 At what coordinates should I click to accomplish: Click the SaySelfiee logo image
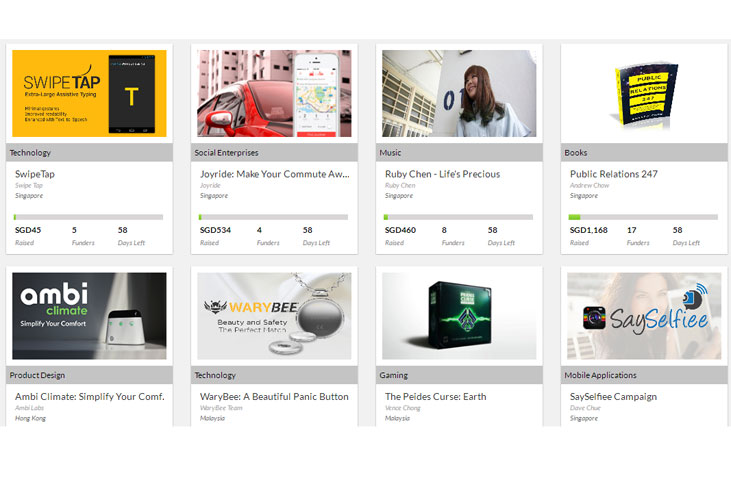pos(644,316)
